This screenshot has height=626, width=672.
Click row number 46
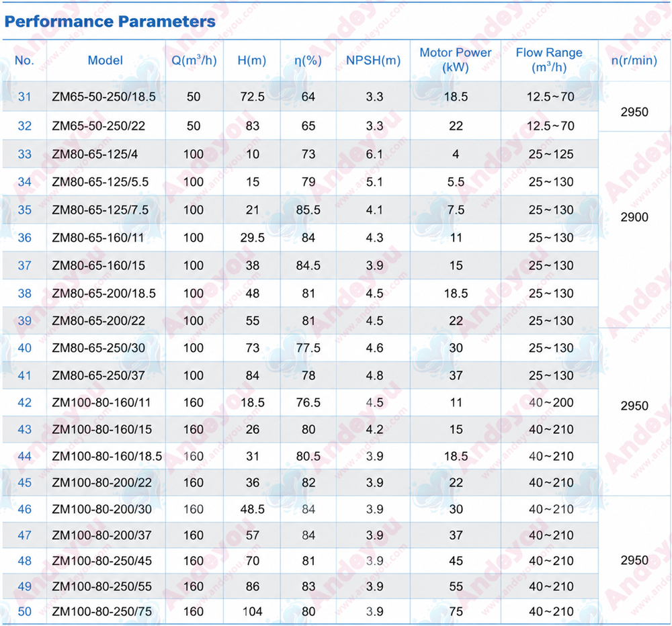pyautogui.click(x=24, y=509)
